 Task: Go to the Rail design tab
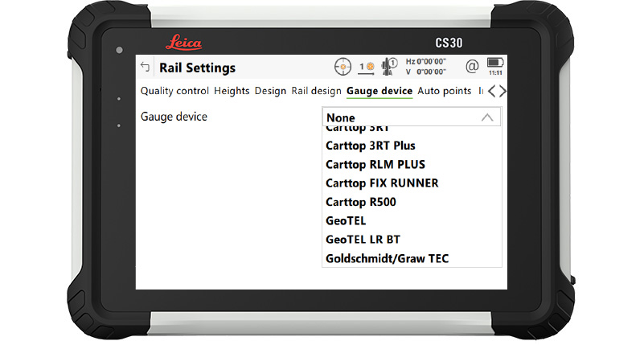[316, 92]
